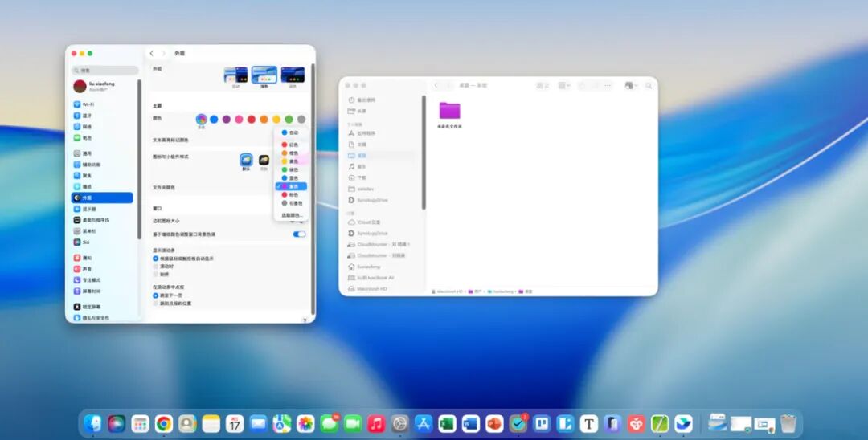The width and height of the screenshot is (868, 440).
Task: Choose Yellow in folder color menu
Action: [291, 161]
